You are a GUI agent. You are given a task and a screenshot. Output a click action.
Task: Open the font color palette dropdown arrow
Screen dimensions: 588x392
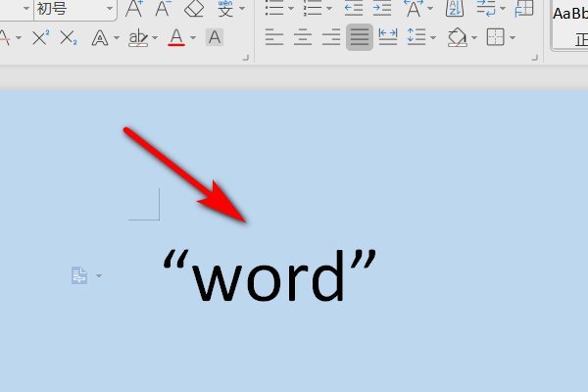193,38
